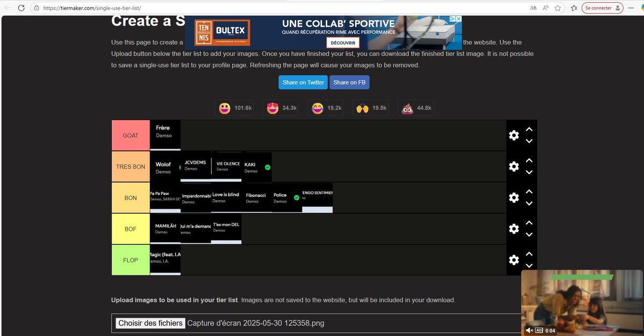Open settings gear for GOAT row
This screenshot has width=644, height=336.
tap(514, 135)
